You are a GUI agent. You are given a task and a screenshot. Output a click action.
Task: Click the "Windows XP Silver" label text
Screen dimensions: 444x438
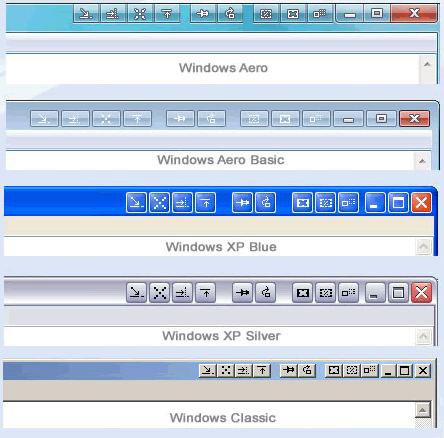coord(221,336)
